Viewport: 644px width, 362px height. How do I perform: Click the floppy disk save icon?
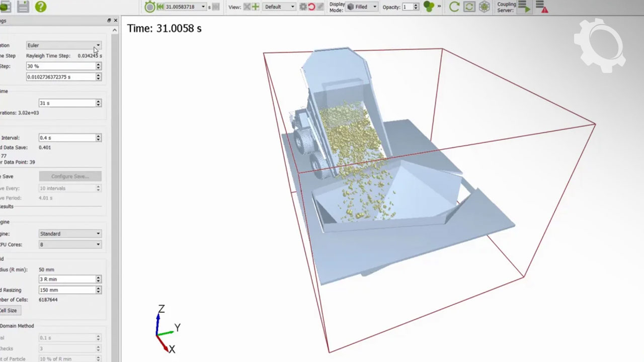coord(23,7)
